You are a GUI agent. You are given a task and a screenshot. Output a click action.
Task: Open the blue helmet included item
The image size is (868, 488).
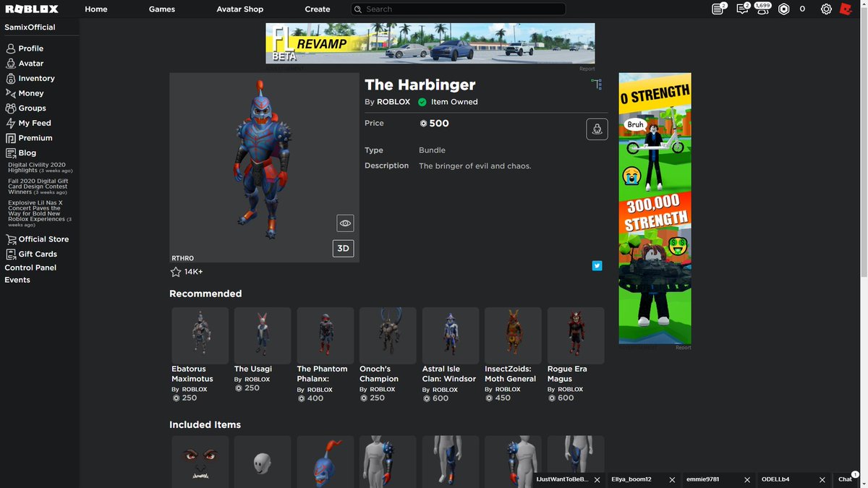(x=325, y=461)
